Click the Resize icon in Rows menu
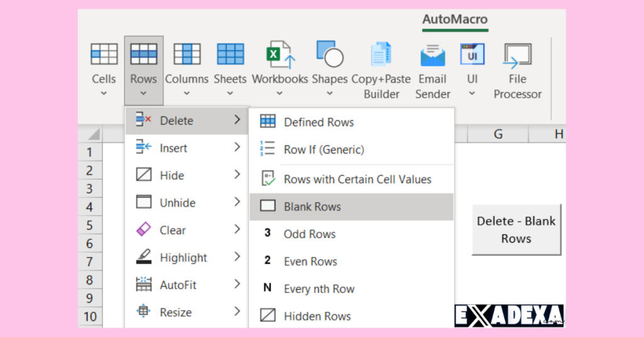This screenshot has height=337, width=644. 143,311
